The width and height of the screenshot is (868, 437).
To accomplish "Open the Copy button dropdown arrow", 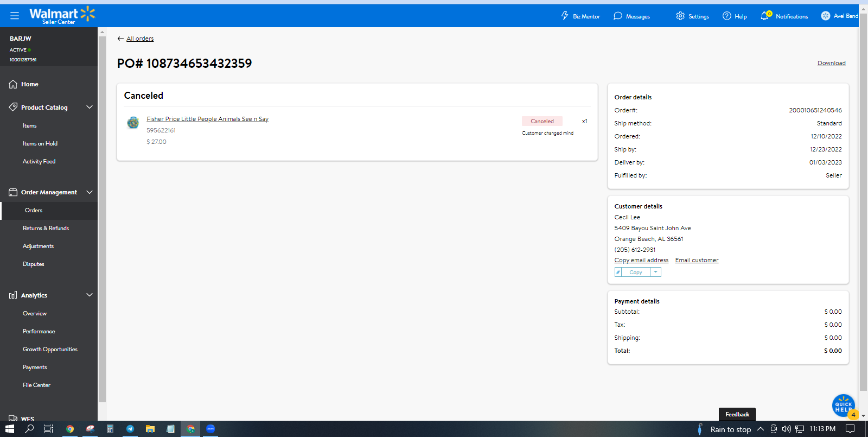I will coord(655,272).
